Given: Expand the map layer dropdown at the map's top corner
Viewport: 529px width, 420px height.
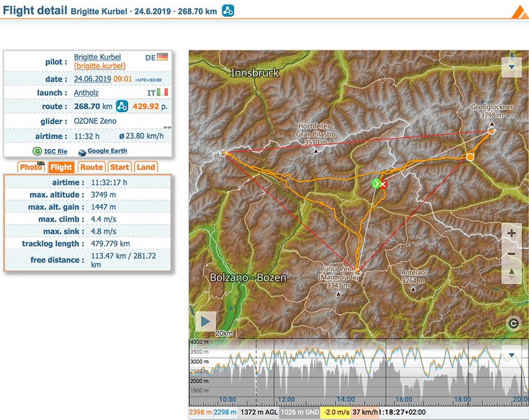Looking at the screenshot, I should tap(511, 67).
